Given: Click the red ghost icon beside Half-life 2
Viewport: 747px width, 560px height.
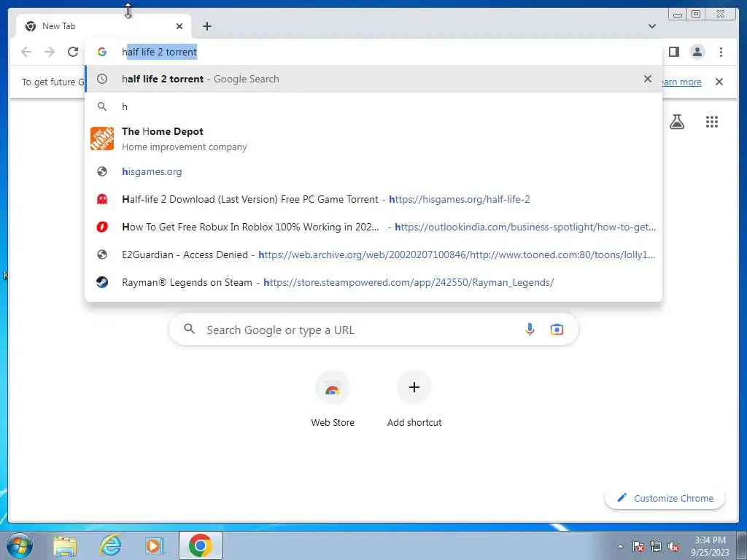Looking at the screenshot, I should pos(102,199).
